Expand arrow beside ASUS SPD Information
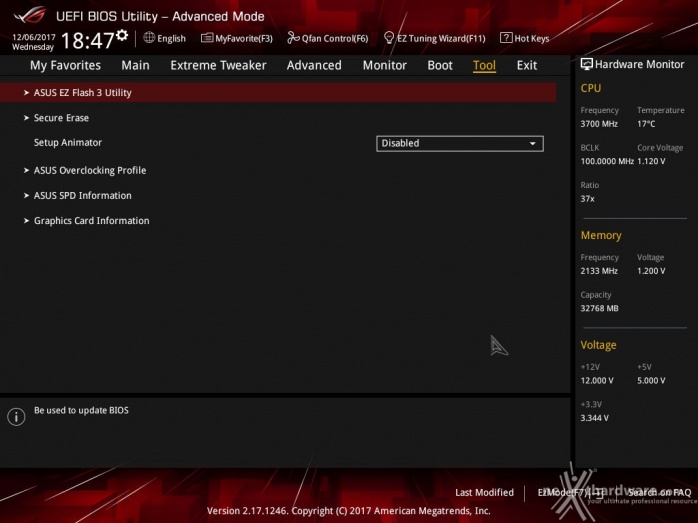The image size is (698, 523). (26, 195)
